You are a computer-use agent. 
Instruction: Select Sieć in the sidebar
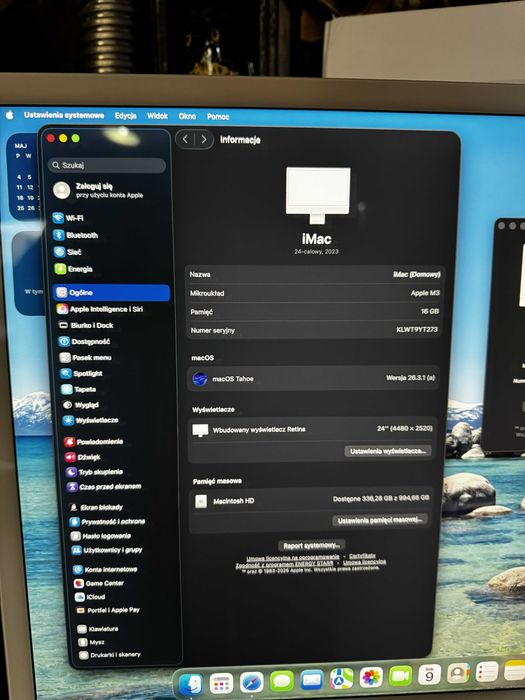[x=68, y=252]
